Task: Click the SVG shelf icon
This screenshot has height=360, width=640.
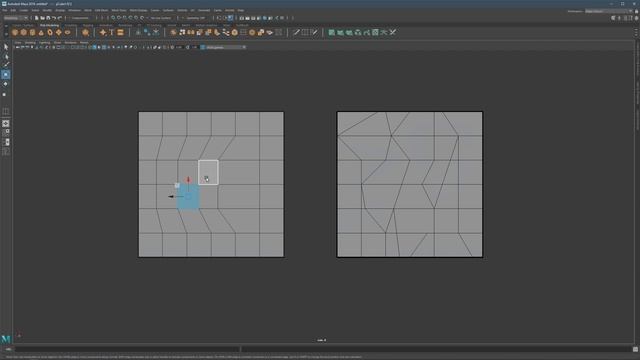Action: pyautogui.click(x=120, y=32)
